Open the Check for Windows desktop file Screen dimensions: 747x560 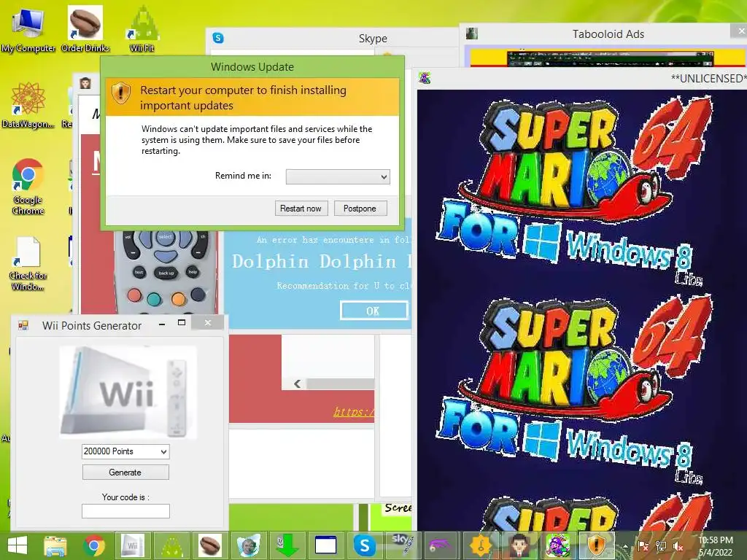(x=28, y=263)
